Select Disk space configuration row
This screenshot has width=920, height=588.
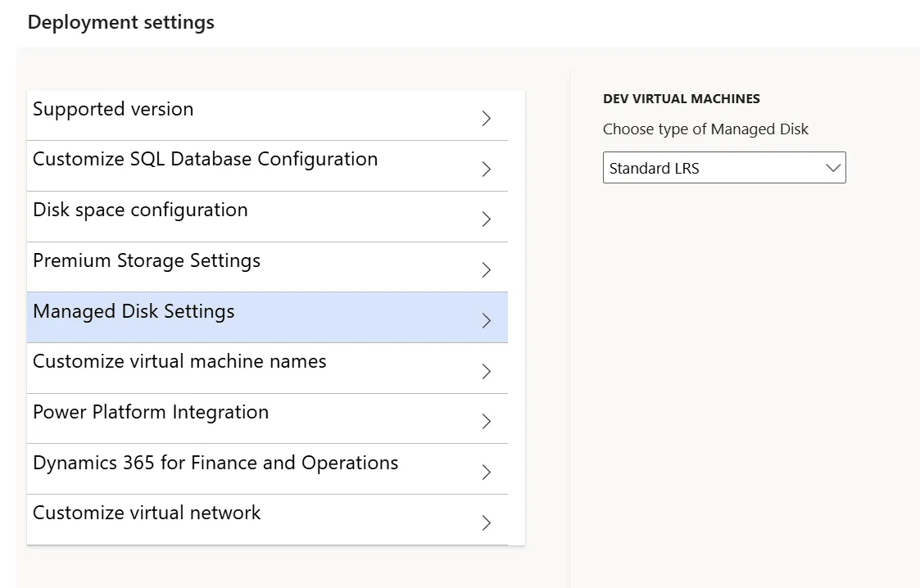pyautogui.click(x=267, y=216)
